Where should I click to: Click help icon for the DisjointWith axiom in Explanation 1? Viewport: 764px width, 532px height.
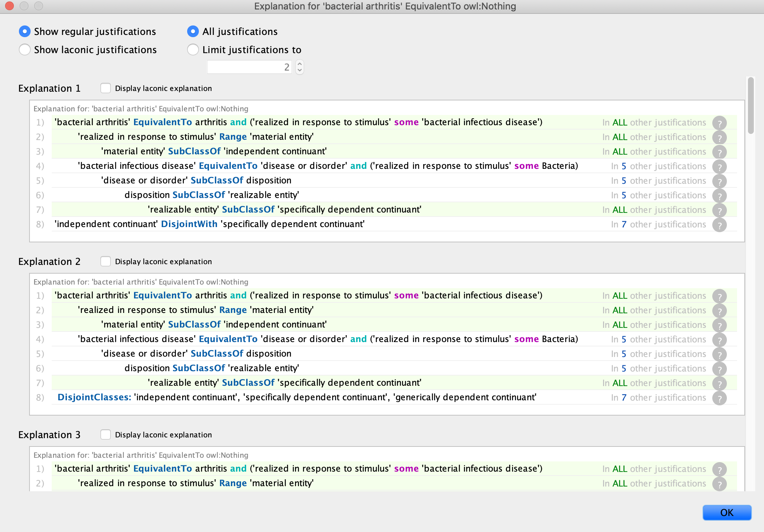(x=720, y=225)
